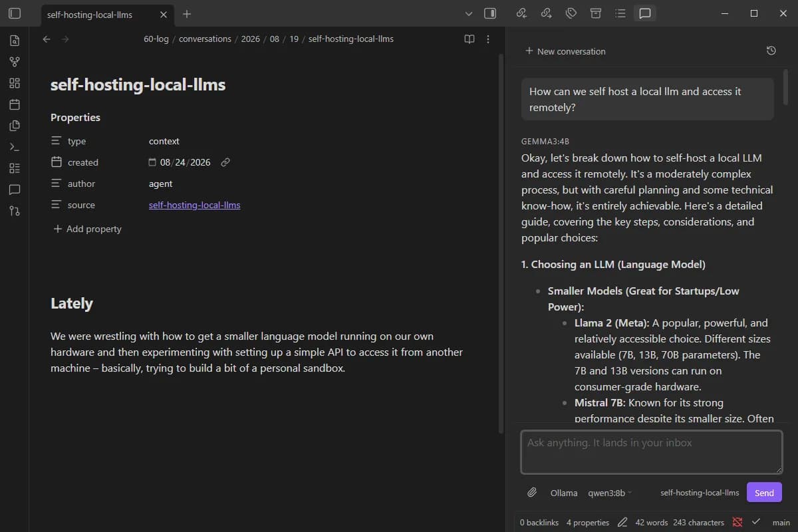Click the checkmark status icon
The image size is (798, 532).
(756, 522)
